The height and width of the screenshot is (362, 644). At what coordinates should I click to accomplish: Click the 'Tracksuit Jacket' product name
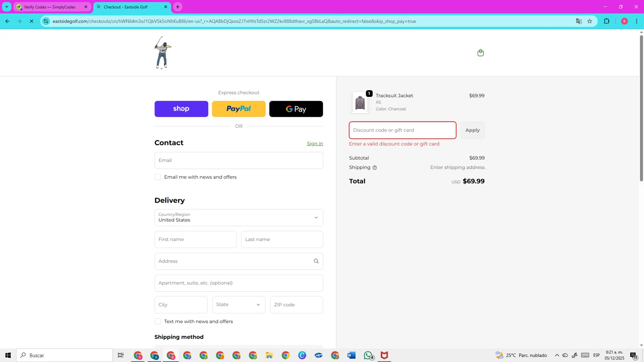(x=394, y=96)
